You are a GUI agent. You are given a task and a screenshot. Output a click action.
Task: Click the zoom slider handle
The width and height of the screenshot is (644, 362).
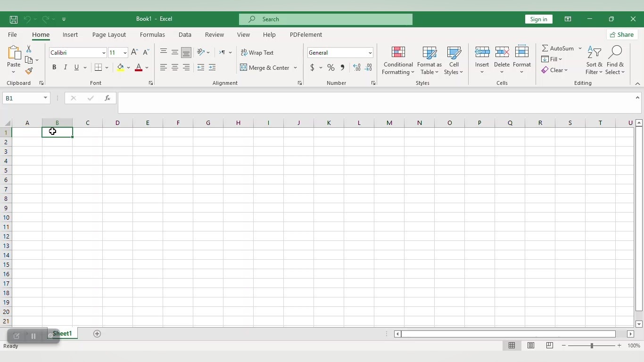[x=592, y=346]
